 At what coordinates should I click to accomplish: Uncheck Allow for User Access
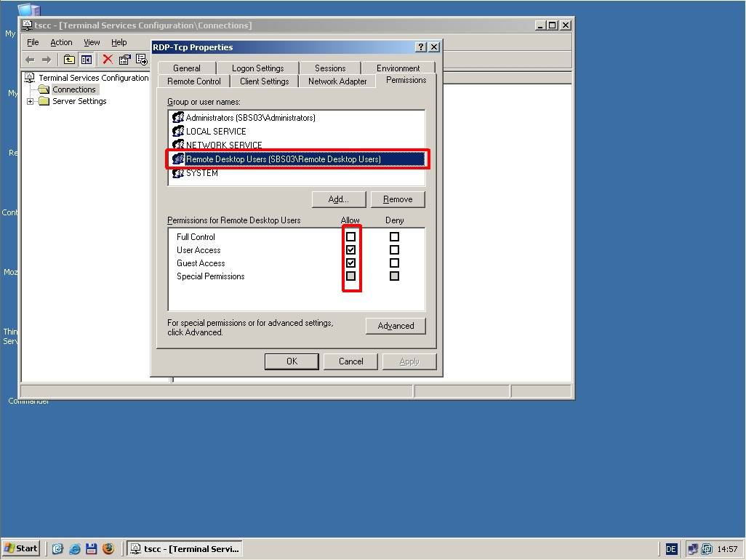point(351,250)
